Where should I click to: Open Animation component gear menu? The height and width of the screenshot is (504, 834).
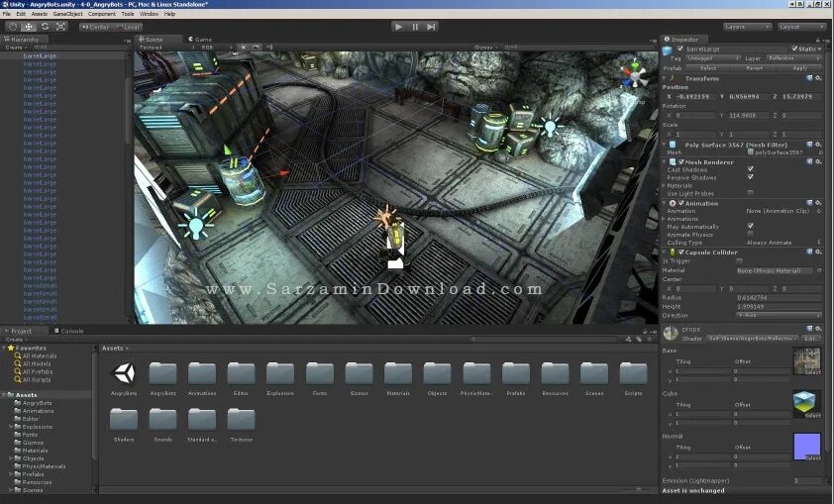(x=818, y=203)
